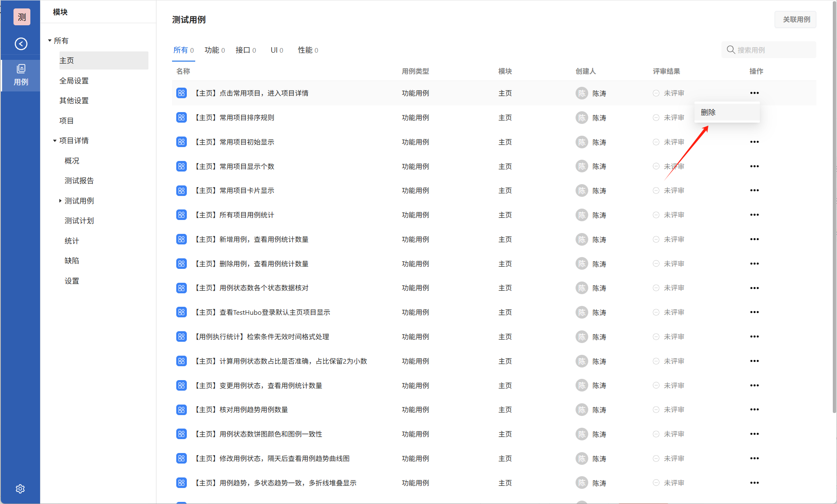Expand the 测试用例 tree node
Viewport: 837px width, 504px height.
(x=60, y=201)
